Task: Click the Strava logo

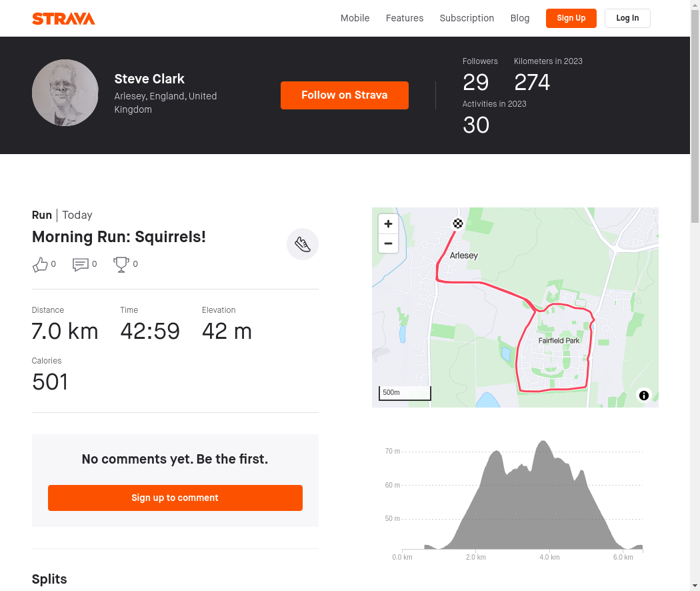Action: (x=63, y=19)
